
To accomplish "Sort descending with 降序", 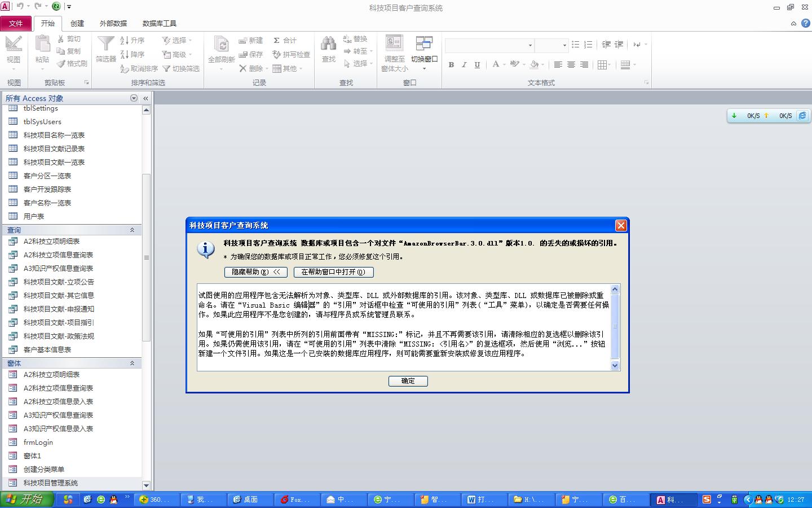I will coord(133,54).
